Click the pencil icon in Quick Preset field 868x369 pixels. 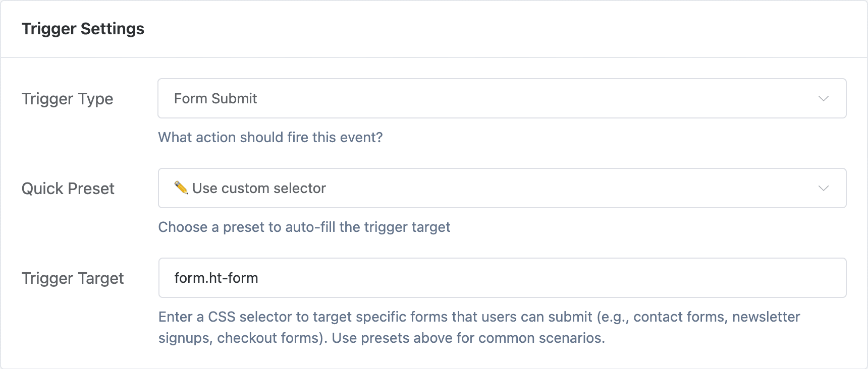pos(181,188)
